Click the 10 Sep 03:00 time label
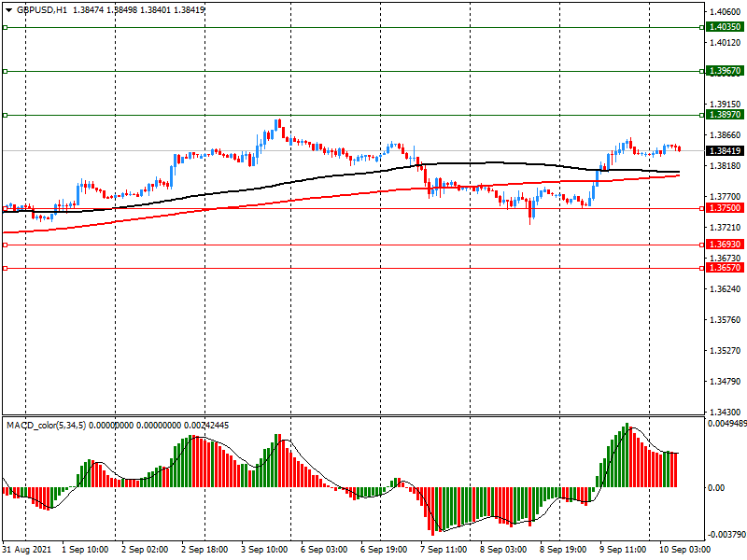747x560 pixels. pyautogui.click(x=685, y=550)
